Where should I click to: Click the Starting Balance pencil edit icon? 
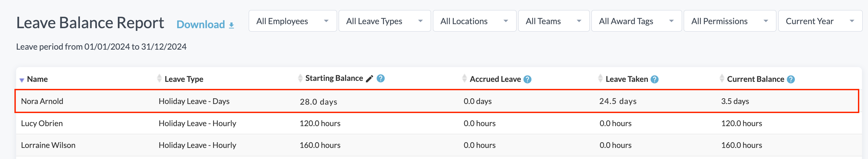(369, 78)
